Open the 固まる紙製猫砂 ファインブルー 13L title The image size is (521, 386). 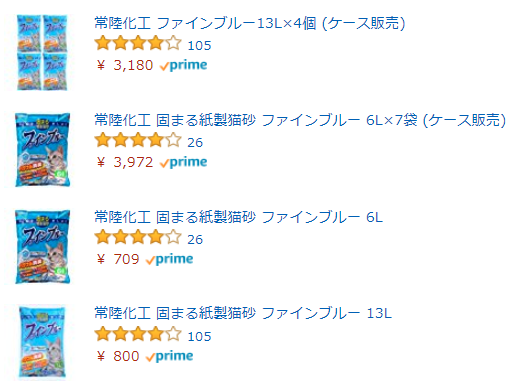coord(243,313)
